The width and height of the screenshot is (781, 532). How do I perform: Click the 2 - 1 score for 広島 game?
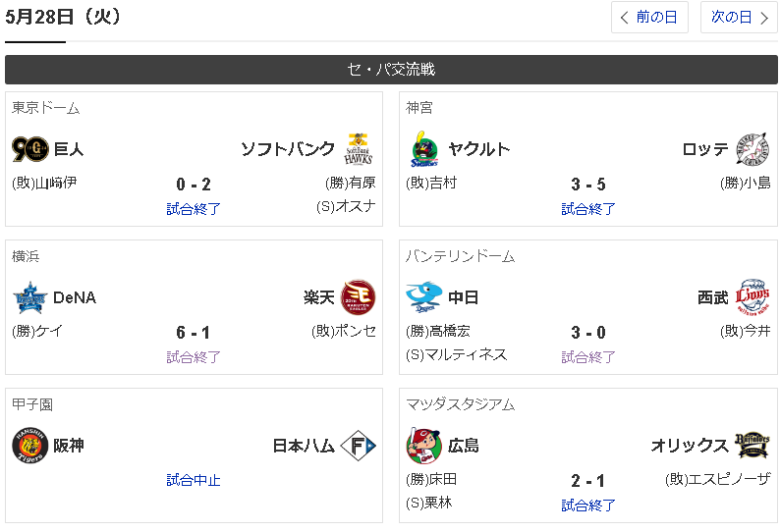click(x=588, y=481)
